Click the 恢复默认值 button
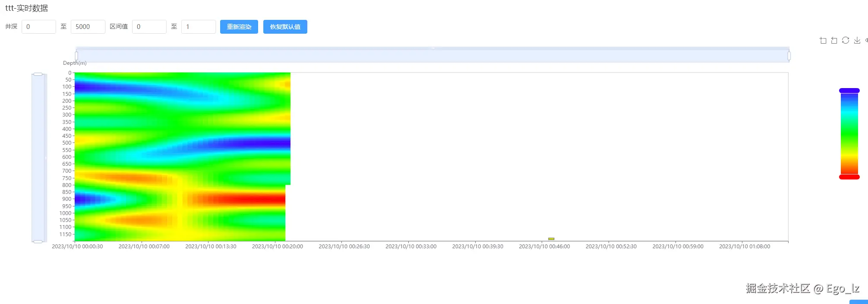 pyautogui.click(x=285, y=27)
